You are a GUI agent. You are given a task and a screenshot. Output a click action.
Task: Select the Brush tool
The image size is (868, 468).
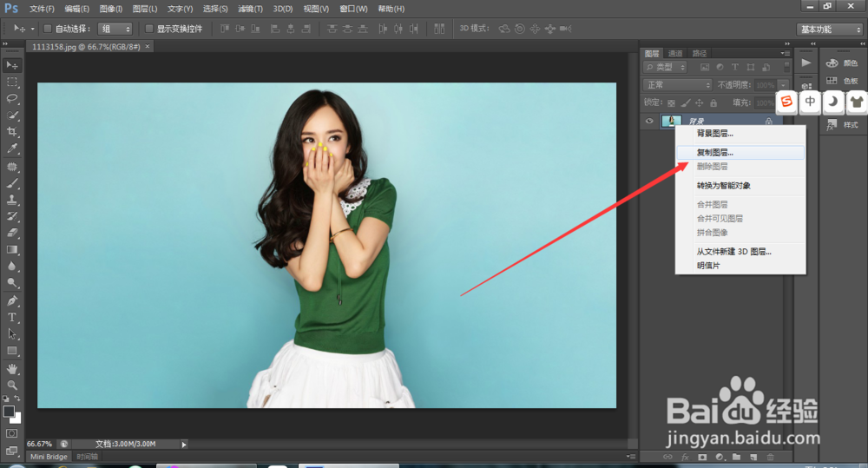[11, 183]
